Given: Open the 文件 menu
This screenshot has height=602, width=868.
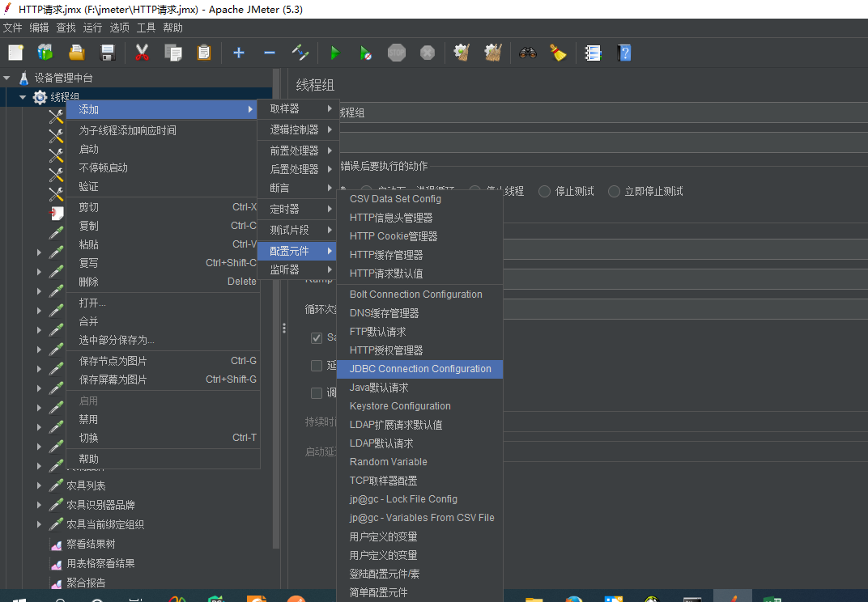Looking at the screenshot, I should [12, 28].
